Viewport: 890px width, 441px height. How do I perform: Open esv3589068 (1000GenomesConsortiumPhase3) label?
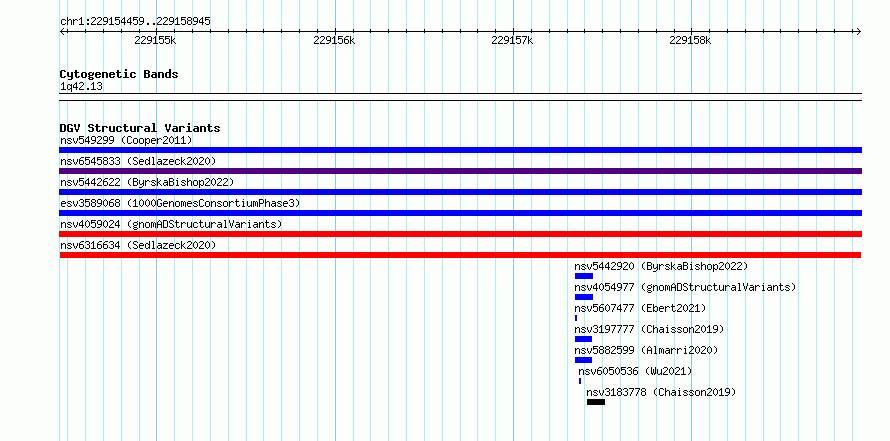[x=180, y=203]
